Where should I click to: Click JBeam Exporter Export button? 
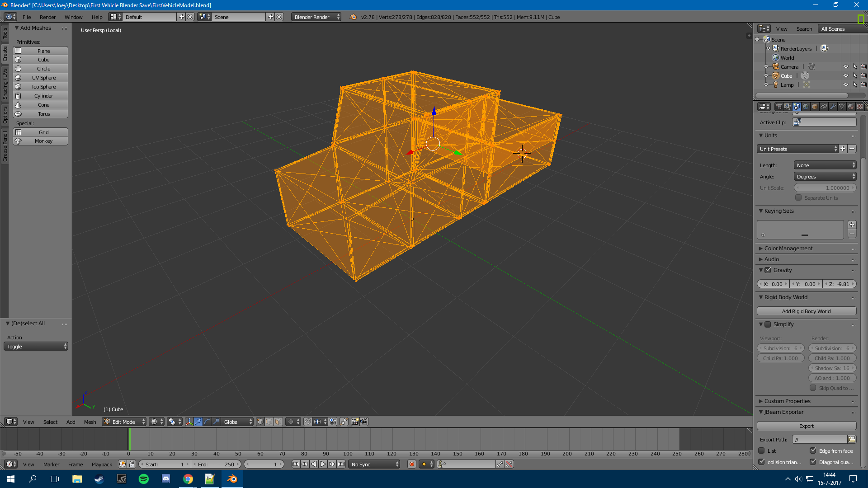point(807,426)
